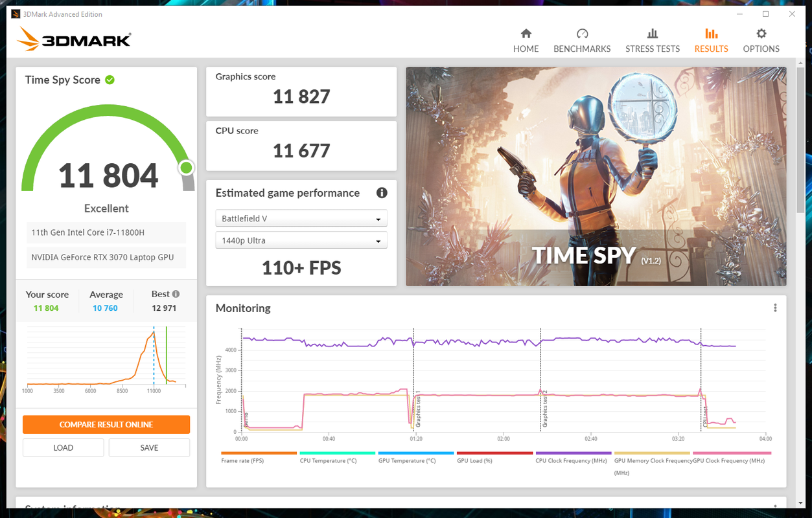Click the 110+ FPS estimate
Viewport: 812px width, 518px height.
(x=301, y=267)
